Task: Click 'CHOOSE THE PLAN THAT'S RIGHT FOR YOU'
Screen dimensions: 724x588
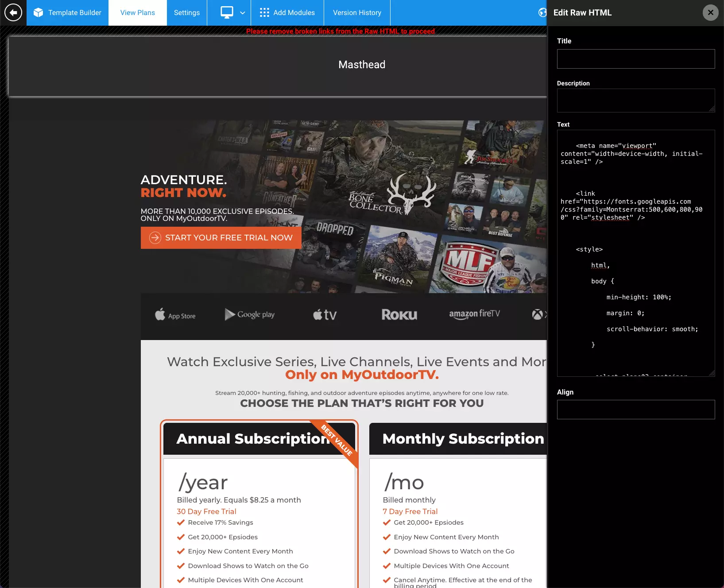Action: 362,403
